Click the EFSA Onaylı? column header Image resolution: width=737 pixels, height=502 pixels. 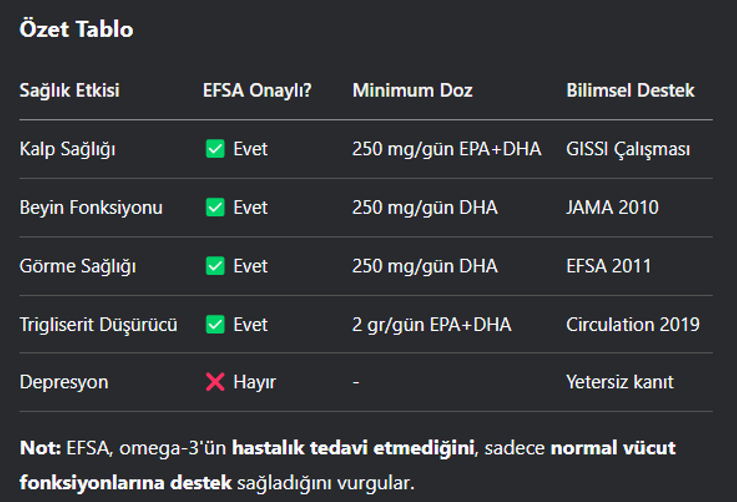point(257,90)
